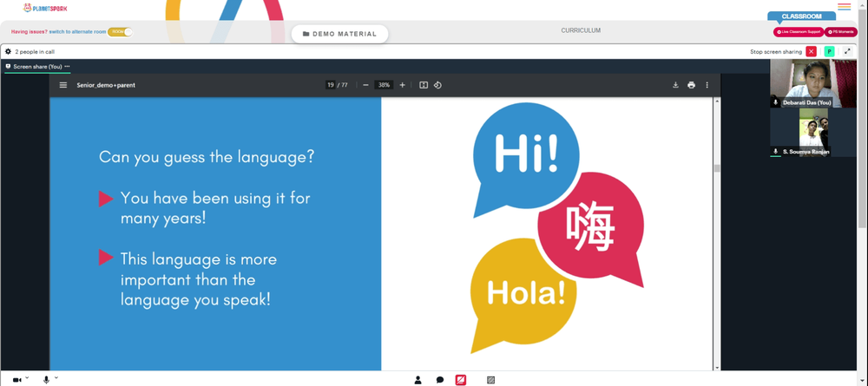Open PDF viewer more options menu
868x386 pixels.
(707, 85)
